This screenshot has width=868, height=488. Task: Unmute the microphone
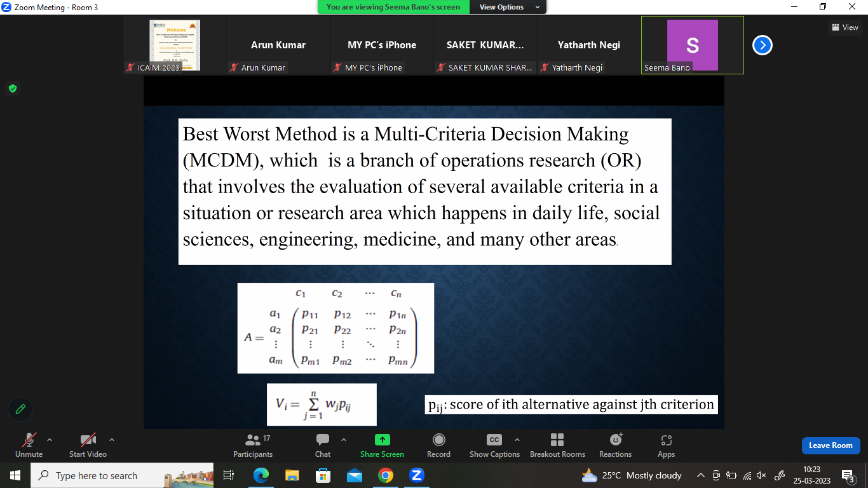(29, 445)
